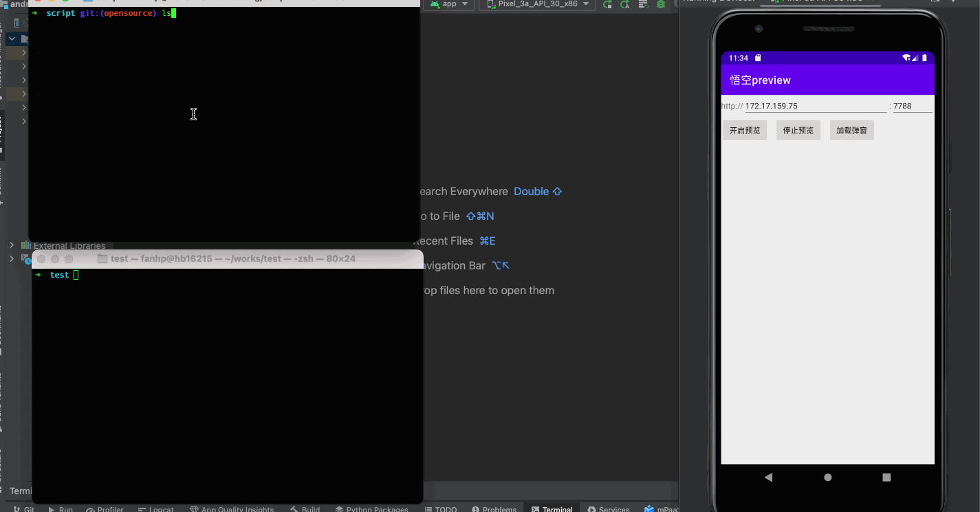The image size is (980, 512).
Task: Tap the 停止预览 button in the emulator
Action: (798, 130)
